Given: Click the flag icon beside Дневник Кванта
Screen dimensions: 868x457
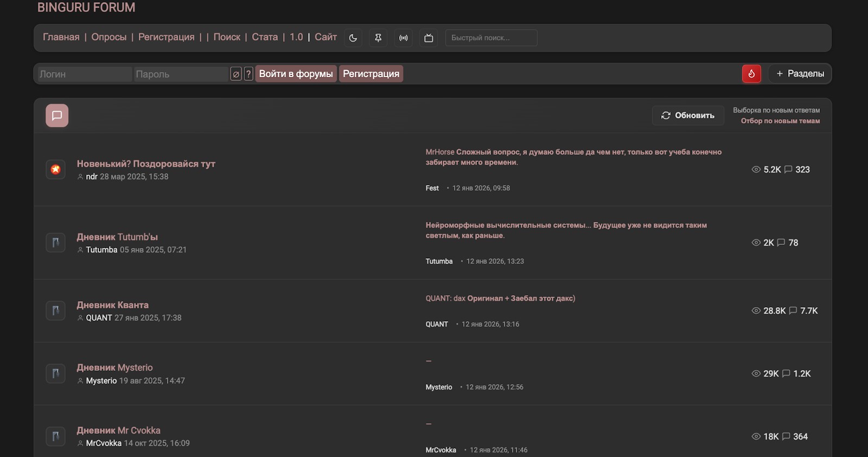Looking at the screenshot, I should [x=55, y=310].
